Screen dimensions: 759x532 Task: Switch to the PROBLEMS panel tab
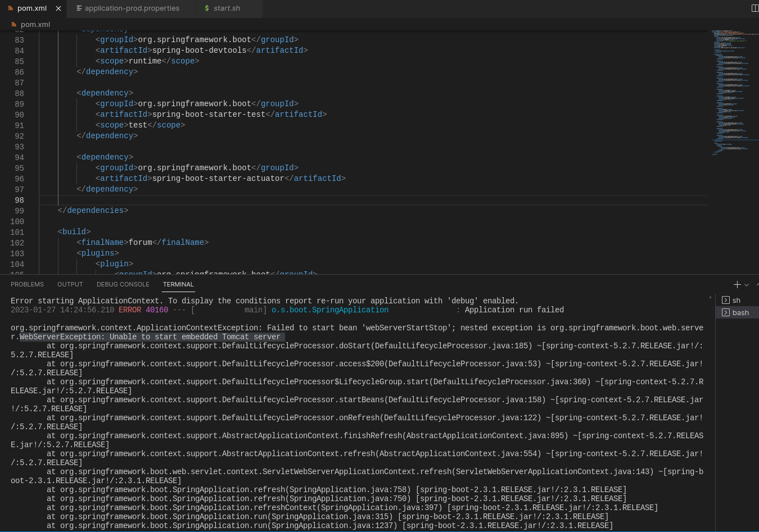27,284
